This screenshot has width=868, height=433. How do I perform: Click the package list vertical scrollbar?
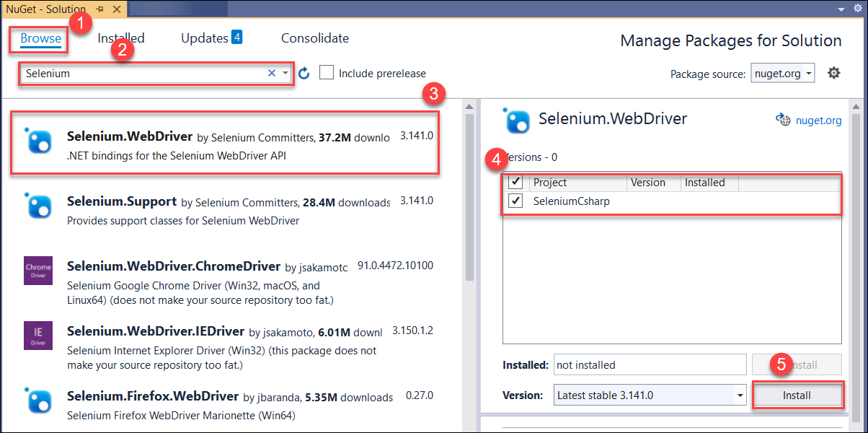[x=469, y=195]
